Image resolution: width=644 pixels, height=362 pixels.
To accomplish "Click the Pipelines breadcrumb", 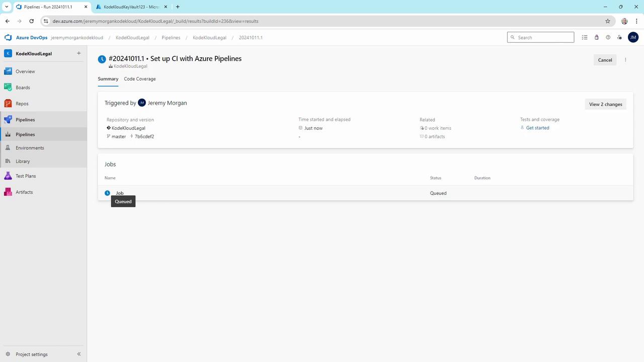I will [171, 38].
